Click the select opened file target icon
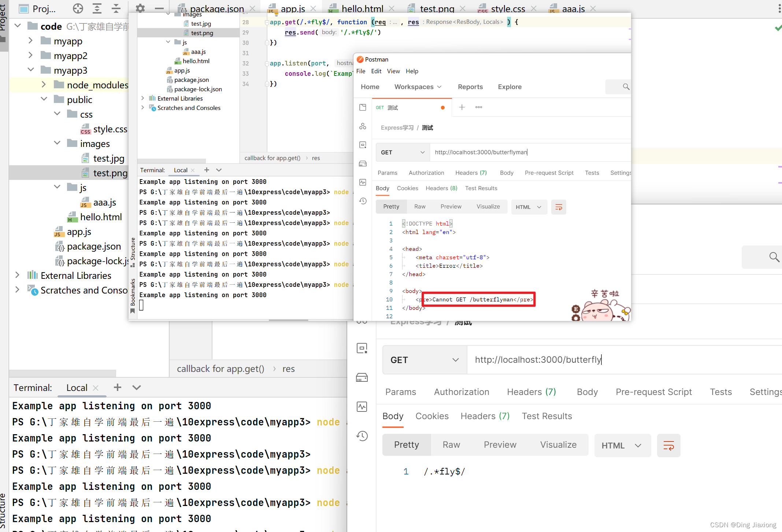Screen dimensions: 782x532 pyautogui.click(x=78, y=8)
